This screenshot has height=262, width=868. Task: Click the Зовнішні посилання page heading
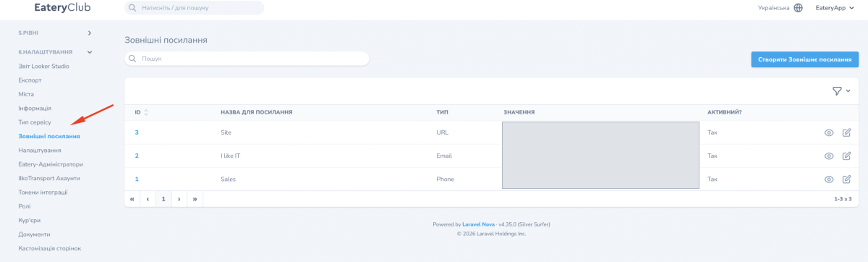point(166,41)
